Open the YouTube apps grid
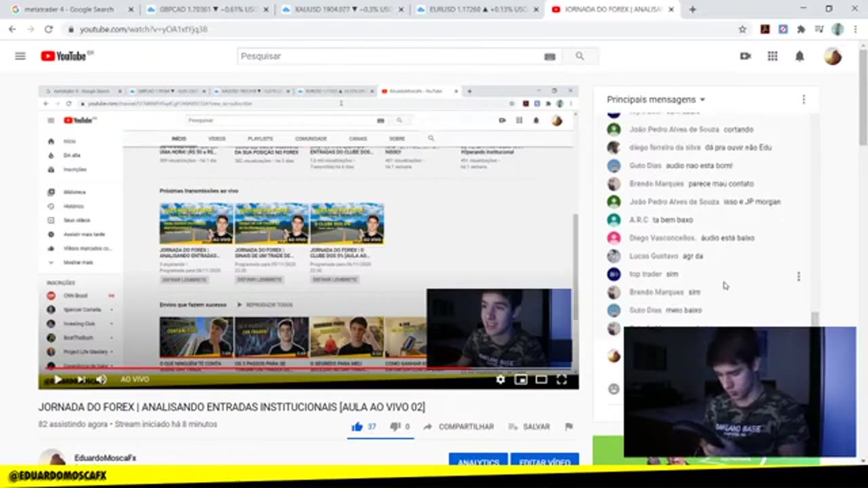The image size is (868, 488). point(772,56)
